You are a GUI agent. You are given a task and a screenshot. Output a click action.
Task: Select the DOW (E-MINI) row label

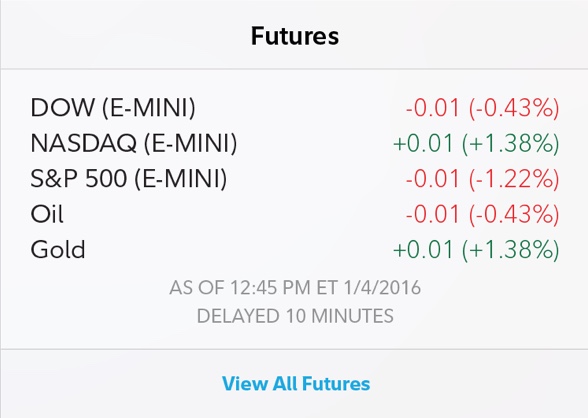click(113, 108)
